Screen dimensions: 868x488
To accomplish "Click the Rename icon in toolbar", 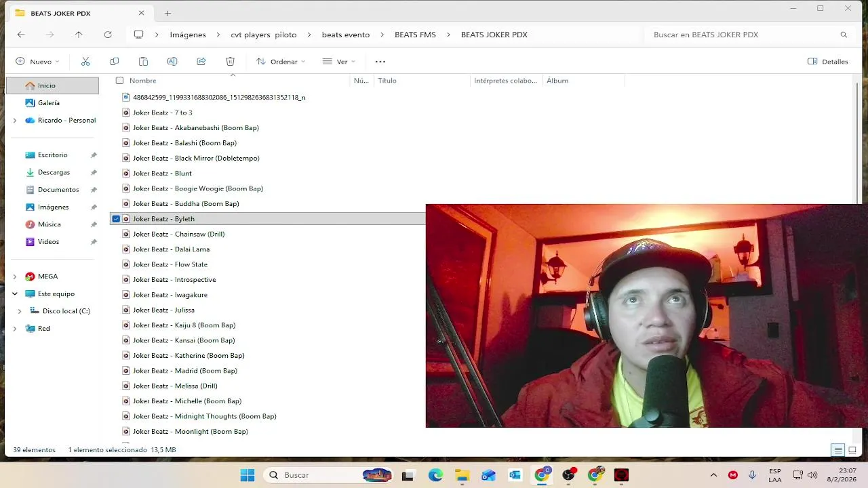I will [172, 62].
